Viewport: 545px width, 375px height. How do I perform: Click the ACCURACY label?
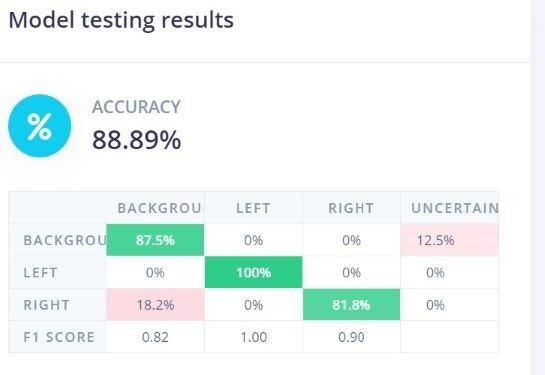136,107
